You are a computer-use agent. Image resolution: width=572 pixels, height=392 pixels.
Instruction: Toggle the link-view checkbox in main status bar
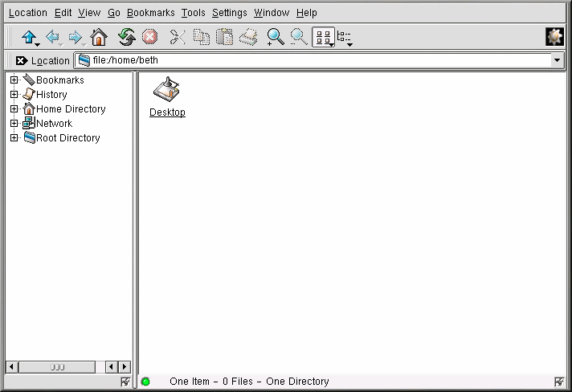[x=559, y=382]
